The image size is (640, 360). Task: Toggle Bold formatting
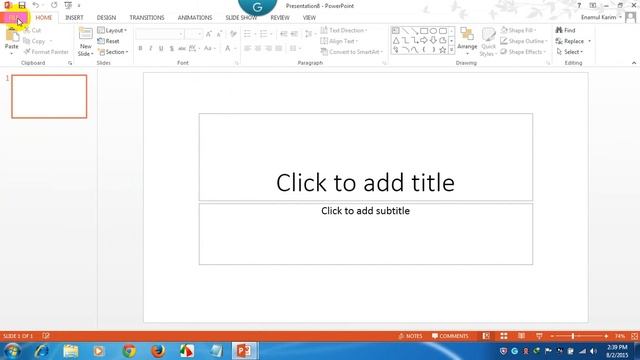click(x=140, y=49)
